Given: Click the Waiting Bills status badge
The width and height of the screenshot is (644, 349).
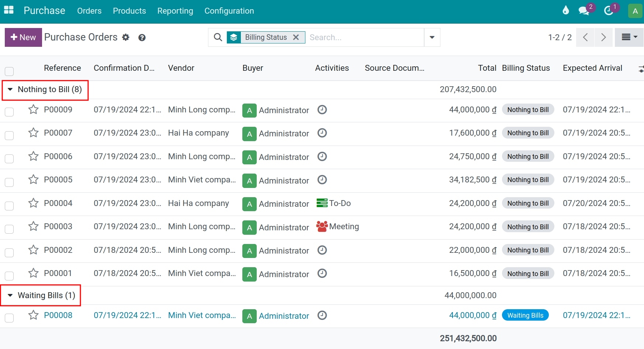Looking at the screenshot, I should (x=525, y=315).
